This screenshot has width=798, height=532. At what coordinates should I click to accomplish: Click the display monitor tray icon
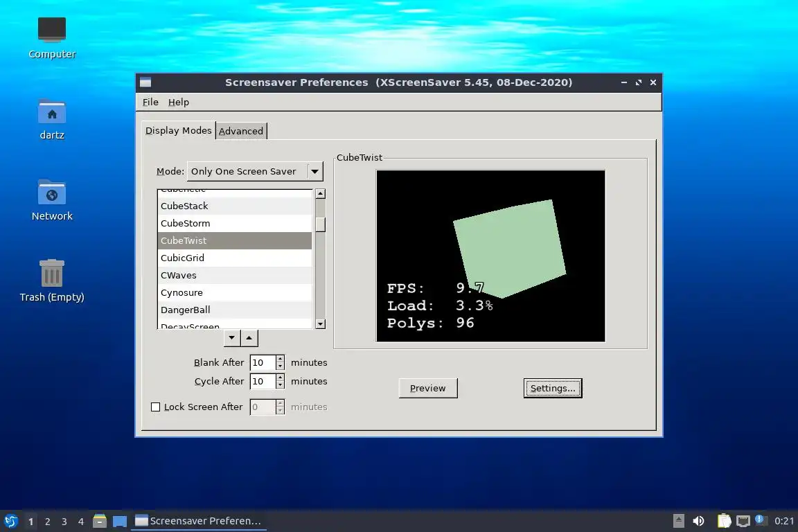(743, 521)
